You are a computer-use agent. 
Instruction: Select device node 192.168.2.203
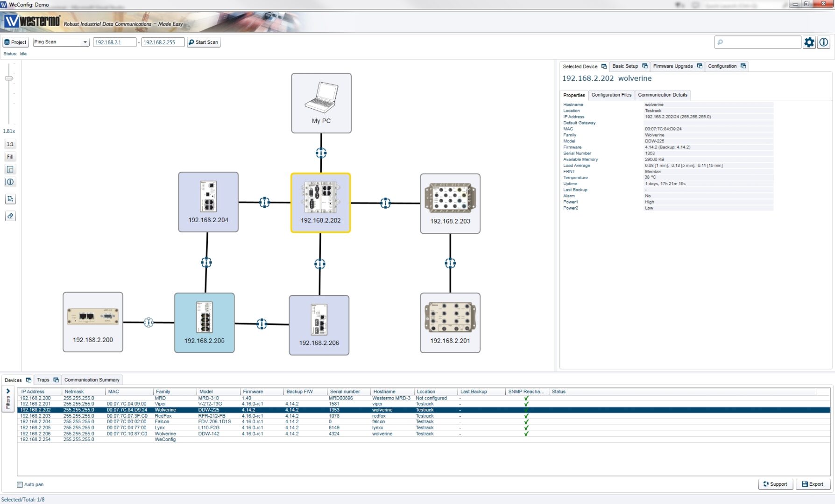[450, 203]
